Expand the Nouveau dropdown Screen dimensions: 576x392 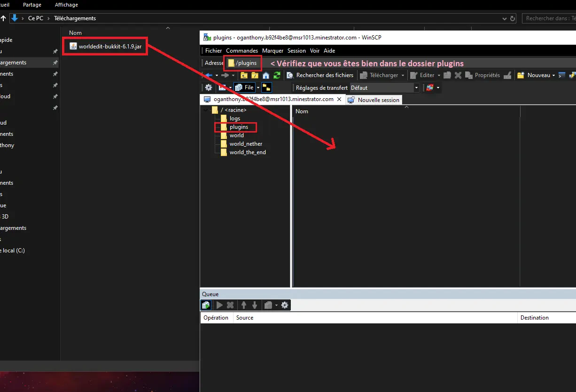pyautogui.click(x=553, y=75)
